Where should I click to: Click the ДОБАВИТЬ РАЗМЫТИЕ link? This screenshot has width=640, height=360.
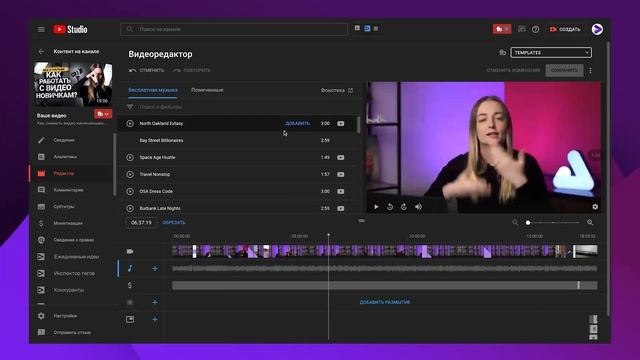click(x=384, y=302)
